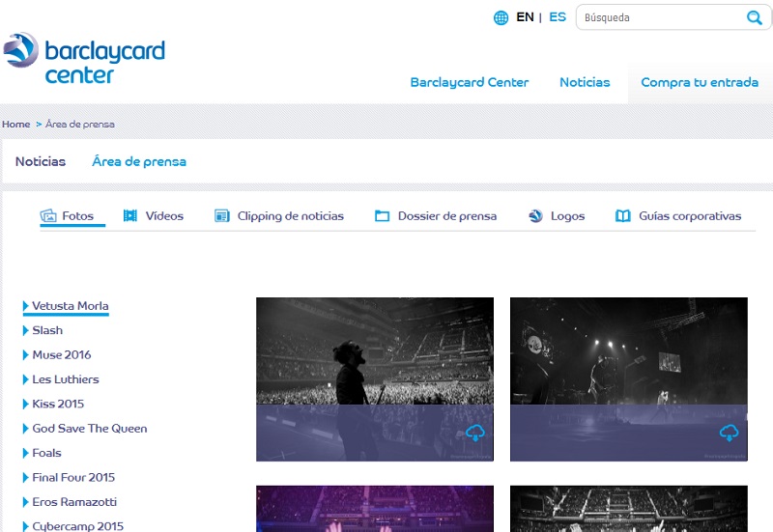Download the first Vetusta Morla photo

(475, 433)
